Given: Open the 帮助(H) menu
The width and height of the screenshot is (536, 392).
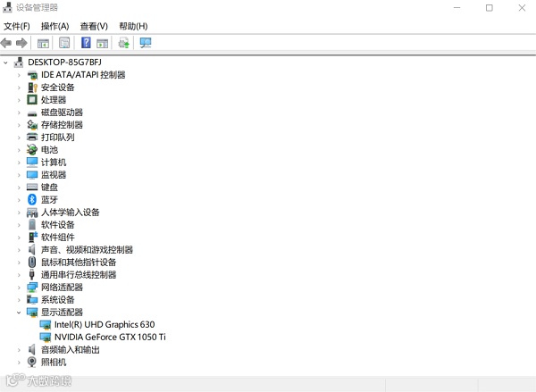Looking at the screenshot, I should [133, 26].
